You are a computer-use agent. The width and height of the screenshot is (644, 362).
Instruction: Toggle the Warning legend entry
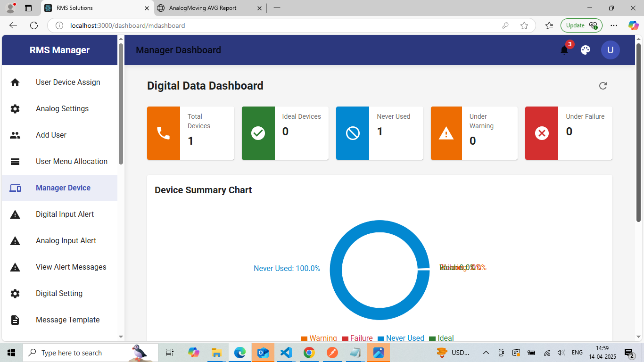tap(319, 338)
